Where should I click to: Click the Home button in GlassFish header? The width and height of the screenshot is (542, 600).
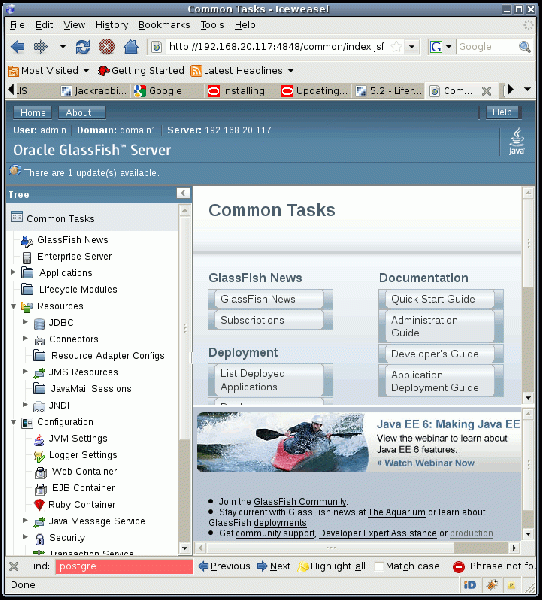(x=32, y=112)
